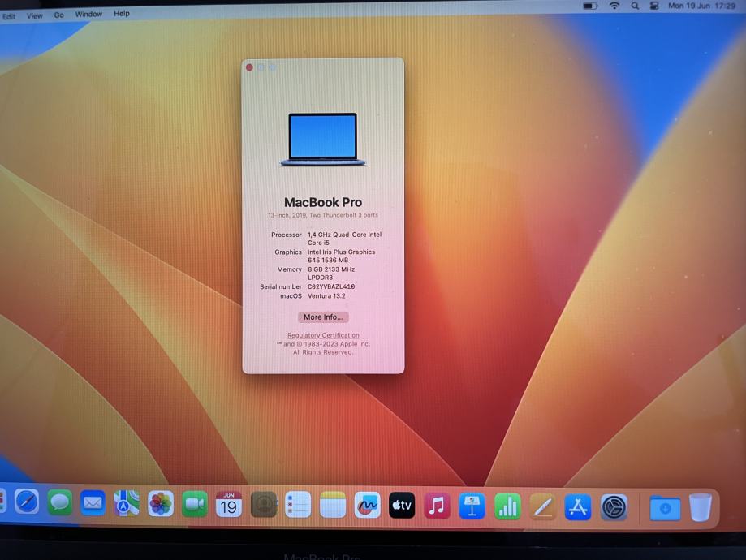This screenshot has height=560, width=746.
Task: Launch Messages from the Dock
Action: 59,502
